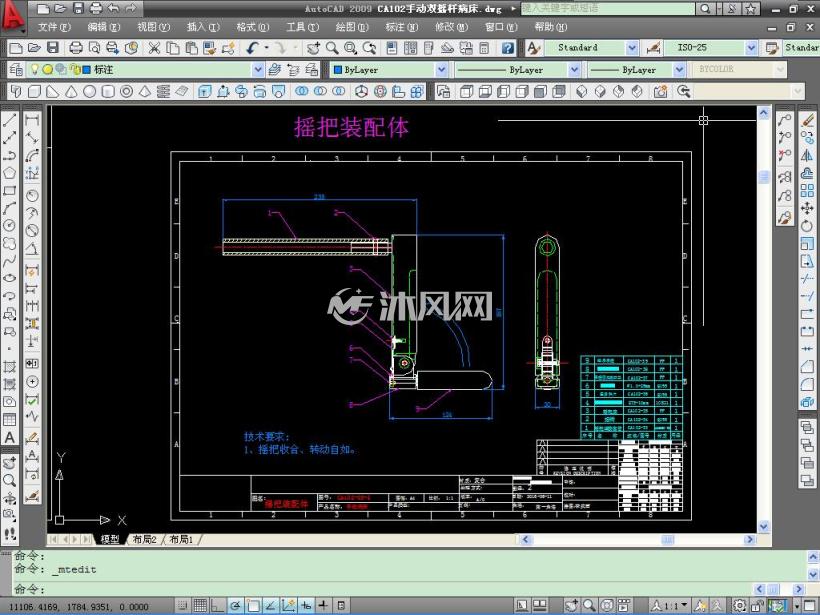
Task: Click the blue layer color swatch beside 标注
Action: coord(87,70)
